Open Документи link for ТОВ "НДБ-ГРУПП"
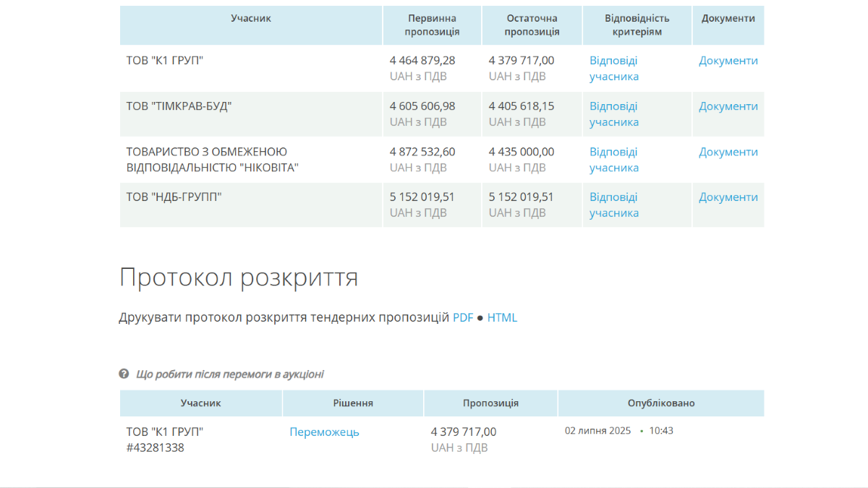Viewport: 868px width, 488px height. [x=728, y=197]
